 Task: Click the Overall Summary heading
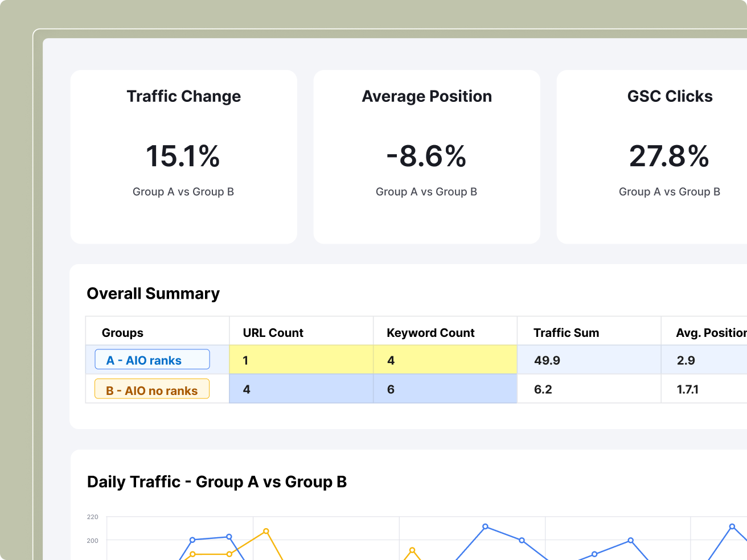(153, 294)
